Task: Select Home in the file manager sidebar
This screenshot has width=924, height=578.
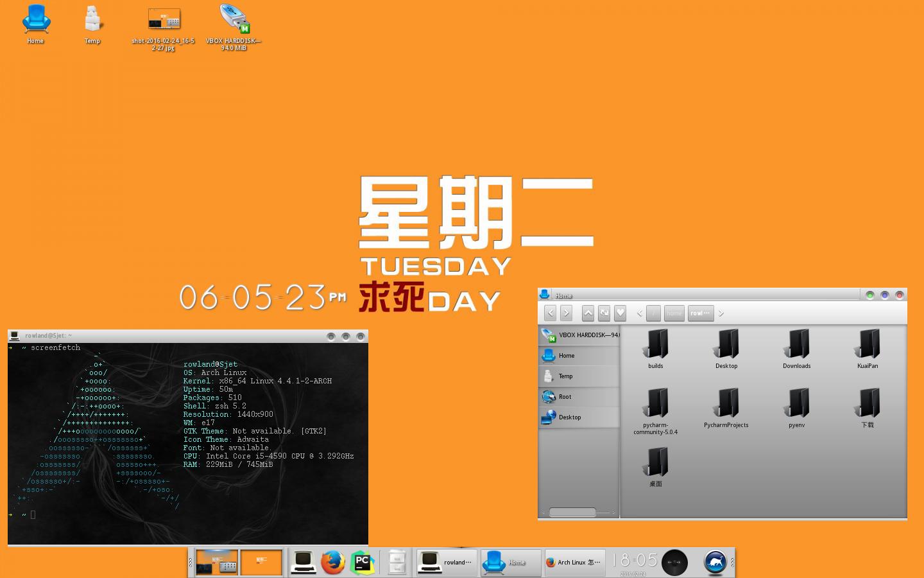Action: tap(579, 355)
